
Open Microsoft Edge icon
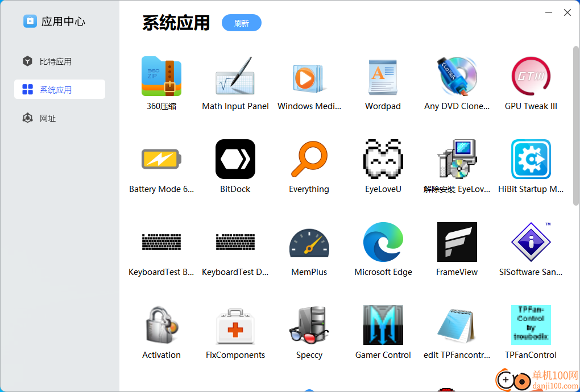click(x=383, y=242)
